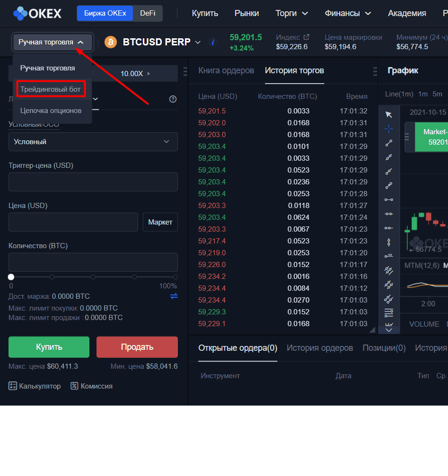448x476 pixels.
Task: Open the BTCUSD PERP instrument selector
Action: coord(162,42)
